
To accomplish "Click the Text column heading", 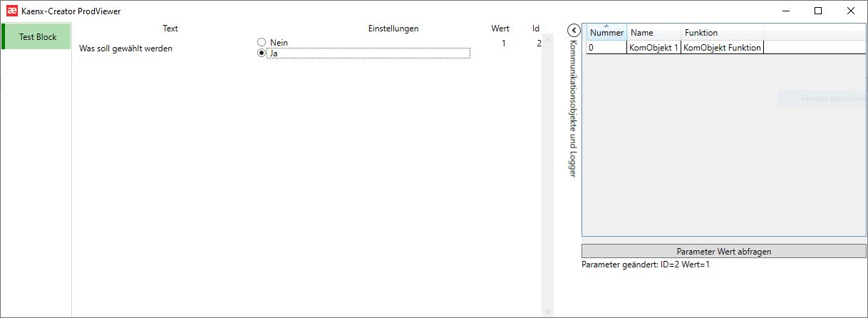I will pyautogui.click(x=170, y=29).
